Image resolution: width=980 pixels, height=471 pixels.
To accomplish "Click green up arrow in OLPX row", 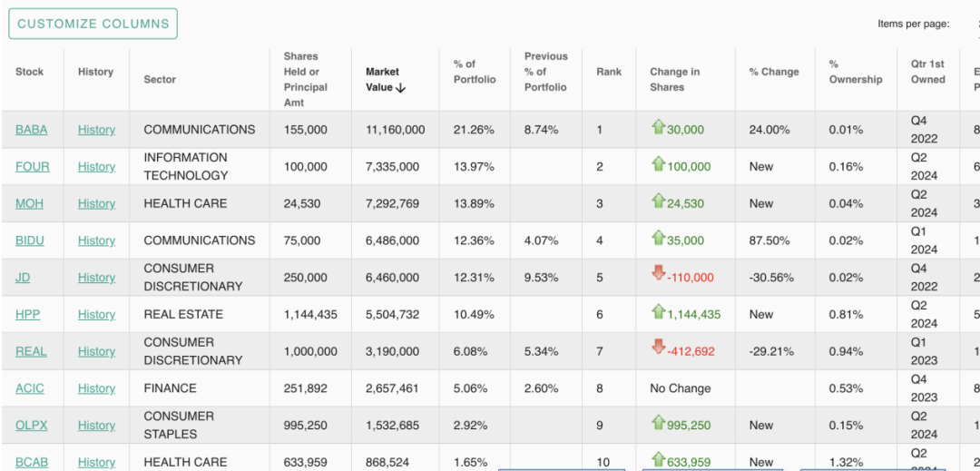I will [x=658, y=422].
